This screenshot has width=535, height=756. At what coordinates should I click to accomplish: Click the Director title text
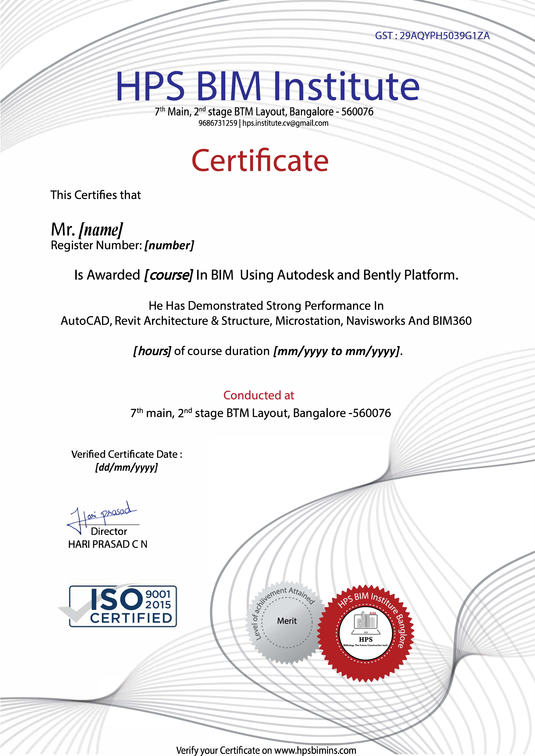[x=109, y=532]
